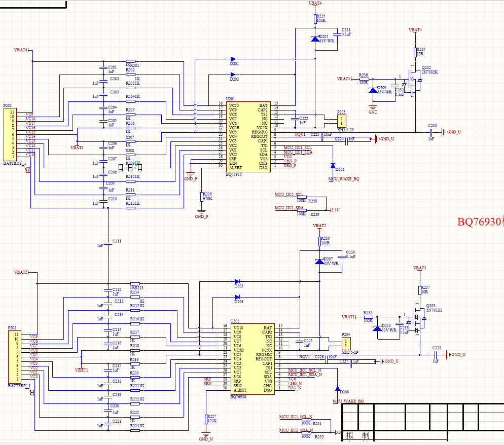Select zener diode D205
The width and height of the screenshot is (504, 445).
click(315, 39)
